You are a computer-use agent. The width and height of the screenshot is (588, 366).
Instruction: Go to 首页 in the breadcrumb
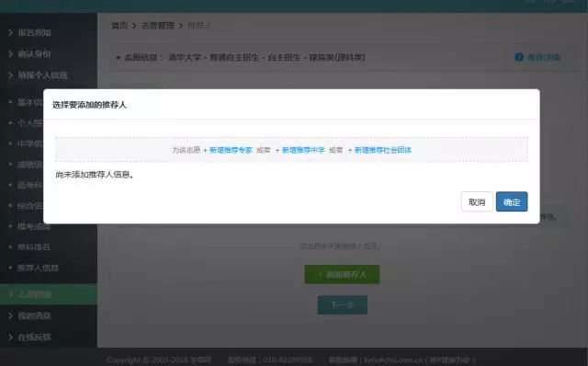(x=119, y=26)
